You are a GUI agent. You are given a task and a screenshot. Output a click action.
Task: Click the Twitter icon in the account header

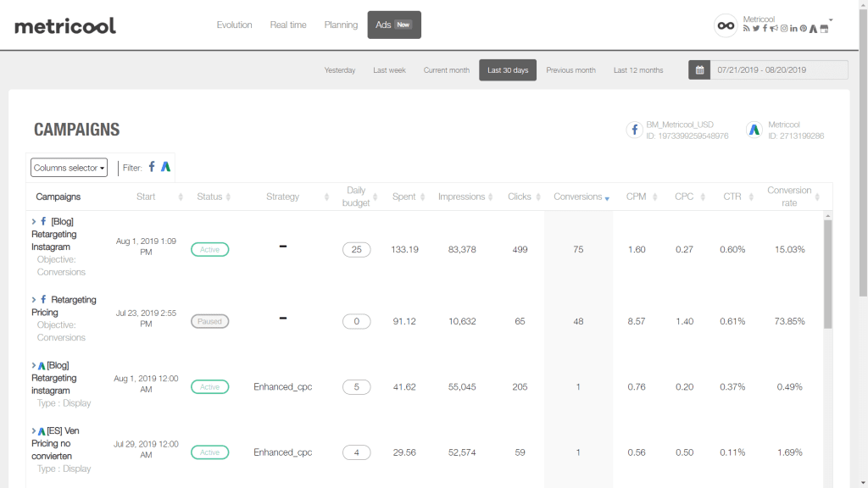(755, 28)
